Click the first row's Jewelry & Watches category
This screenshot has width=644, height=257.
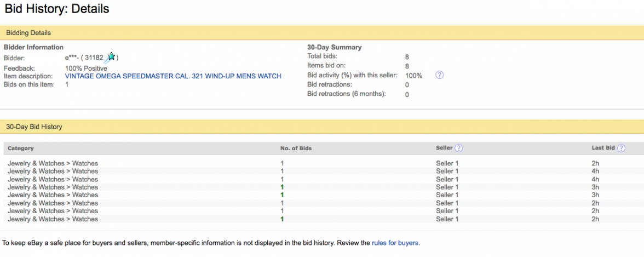click(x=53, y=163)
